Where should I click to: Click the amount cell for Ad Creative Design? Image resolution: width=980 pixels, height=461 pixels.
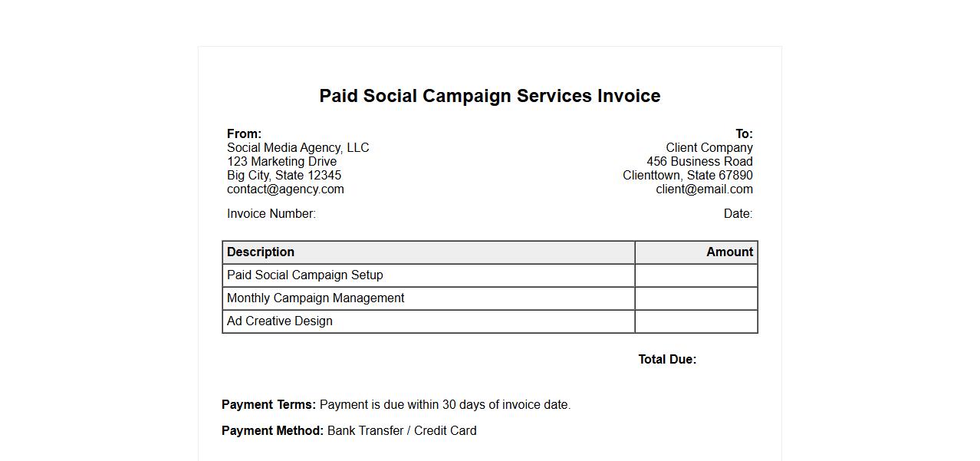click(696, 321)
